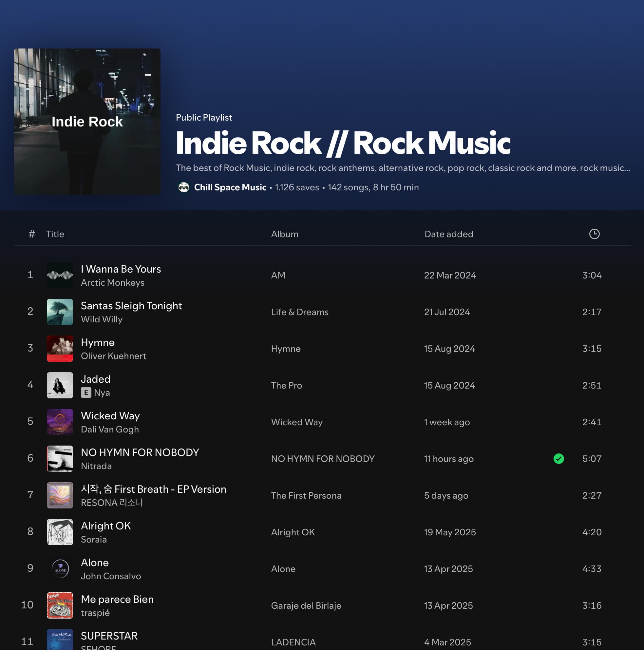This screenshot has height=650, width=644.
Task: Open artist John Consalvo
Action: click(x=111, y=576)
